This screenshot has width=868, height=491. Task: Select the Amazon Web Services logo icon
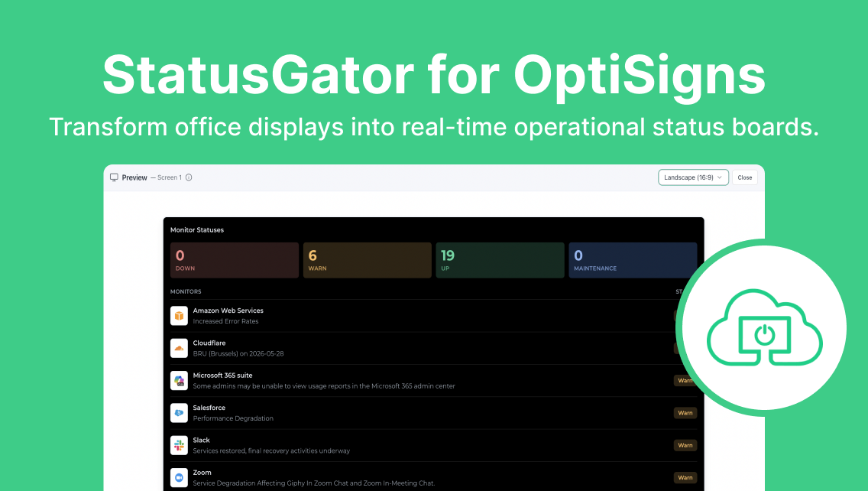179,315
